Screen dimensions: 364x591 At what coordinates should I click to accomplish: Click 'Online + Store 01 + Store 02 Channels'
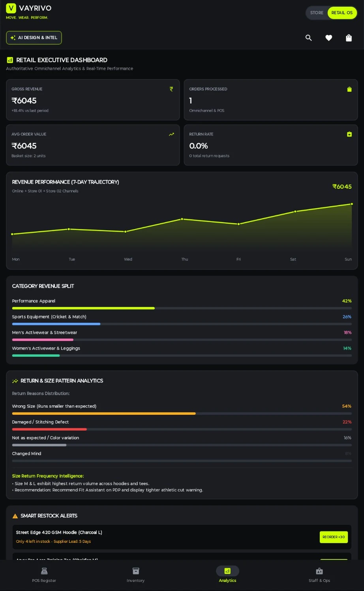pyautogui.click(x=45, y=191)
